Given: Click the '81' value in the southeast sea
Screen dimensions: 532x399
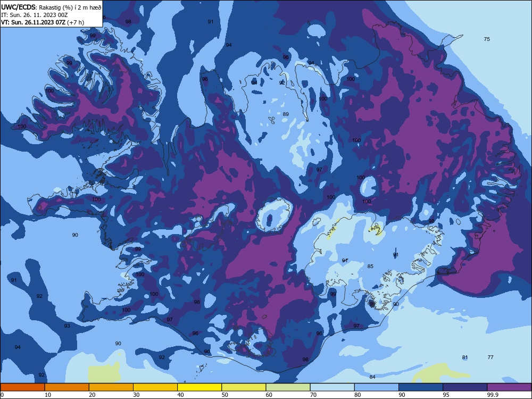Looking at the screenshot, I should pyautogui.click(x=465, y=357).
